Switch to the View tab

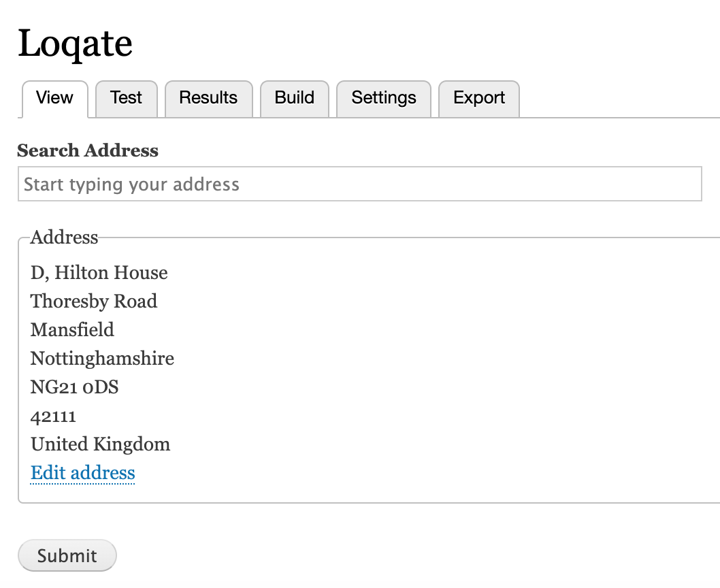coord(54,98)
